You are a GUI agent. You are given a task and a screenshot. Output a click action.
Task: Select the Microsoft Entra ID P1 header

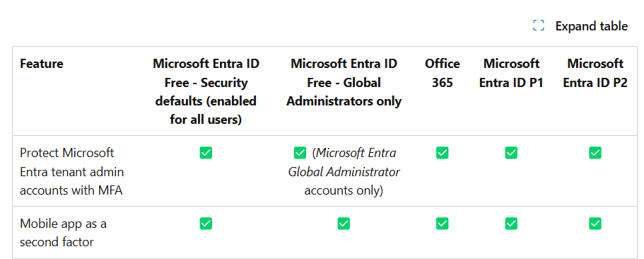coord(511,73)
